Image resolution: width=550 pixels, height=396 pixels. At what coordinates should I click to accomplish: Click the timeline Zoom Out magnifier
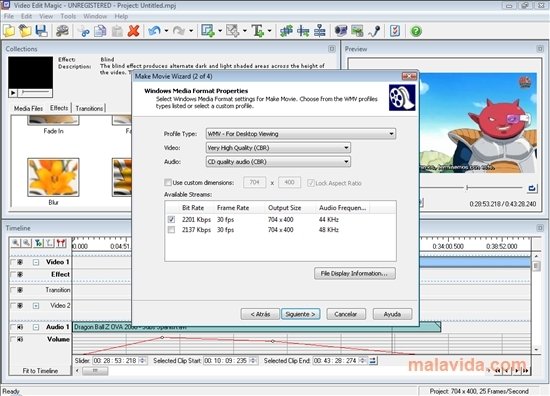click(x=27, y=243)
